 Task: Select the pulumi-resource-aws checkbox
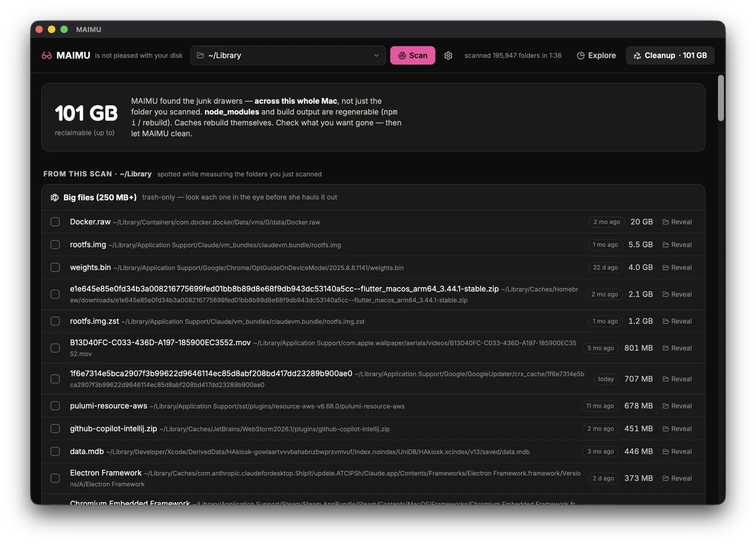55,406
